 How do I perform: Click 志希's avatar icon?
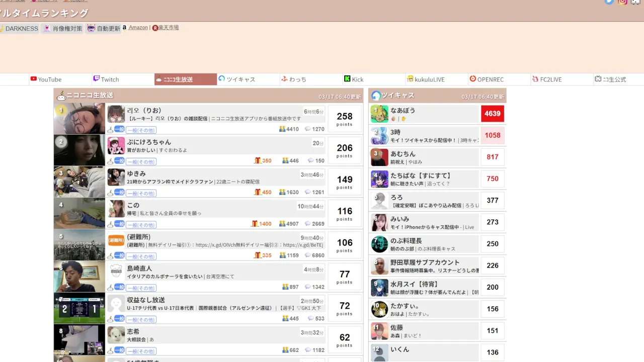(116, 336)
